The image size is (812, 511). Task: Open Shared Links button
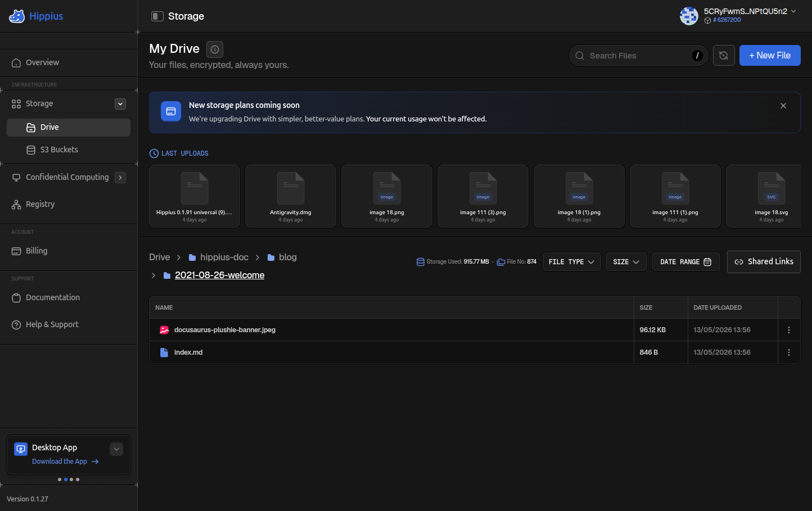point(764,262)
